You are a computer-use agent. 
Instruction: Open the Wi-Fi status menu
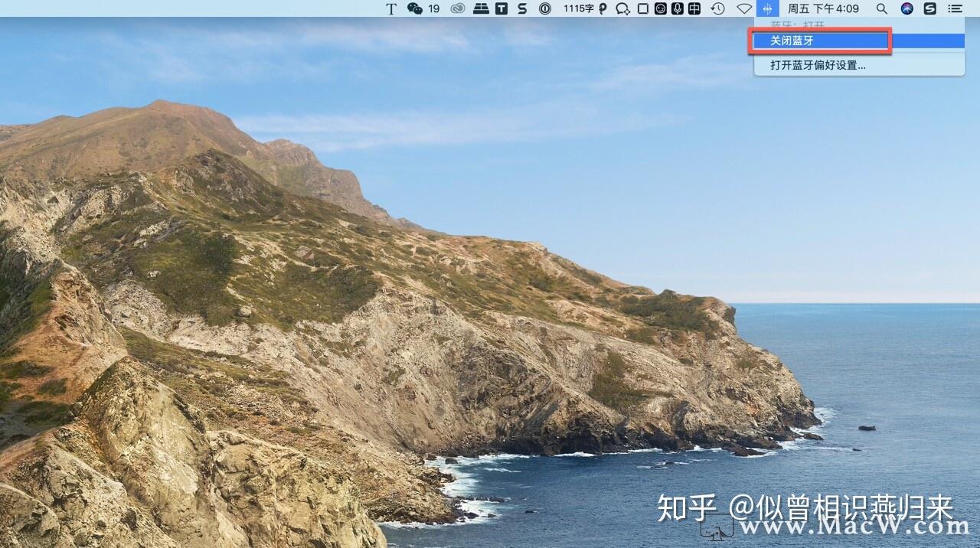pos(743,8)
